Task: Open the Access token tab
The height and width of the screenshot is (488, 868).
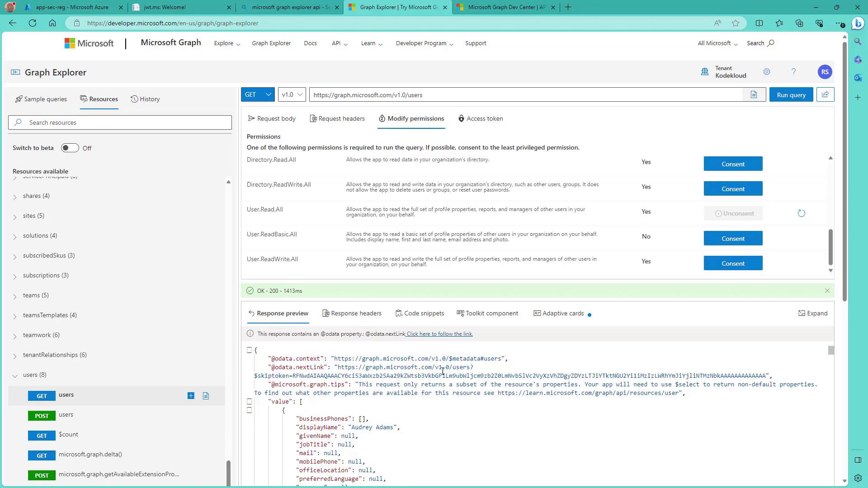Action: tap(480, 118)
